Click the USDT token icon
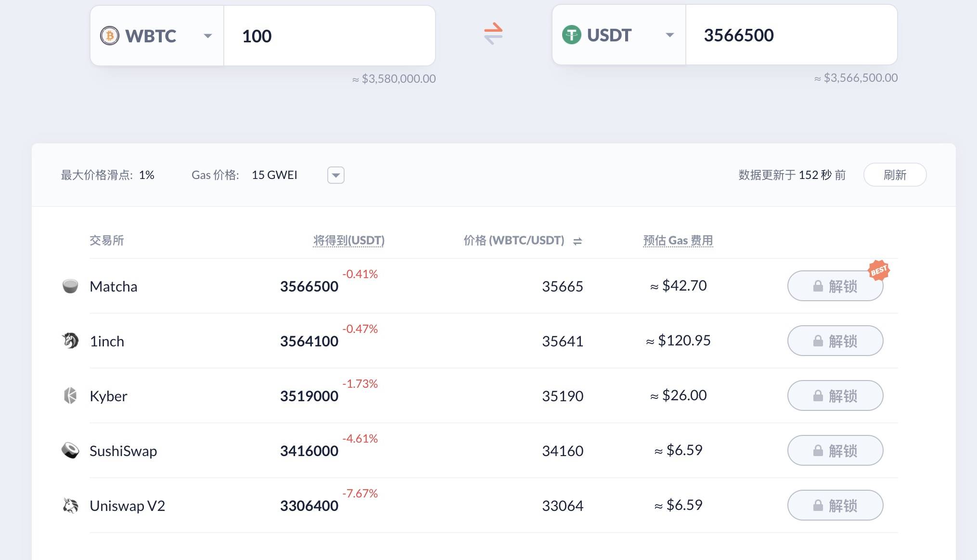This screenshot has width=977, height=560. pos(571,36)
